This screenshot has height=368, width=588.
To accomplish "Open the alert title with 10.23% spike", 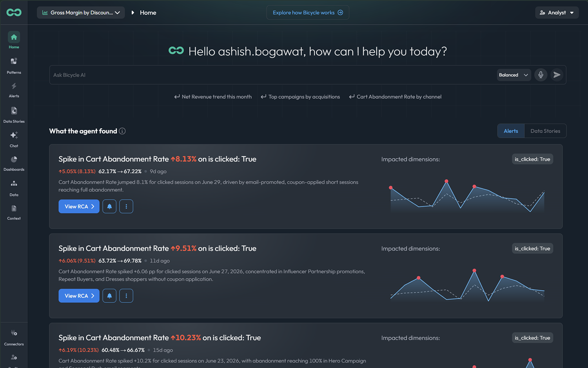I will (160, 338).
